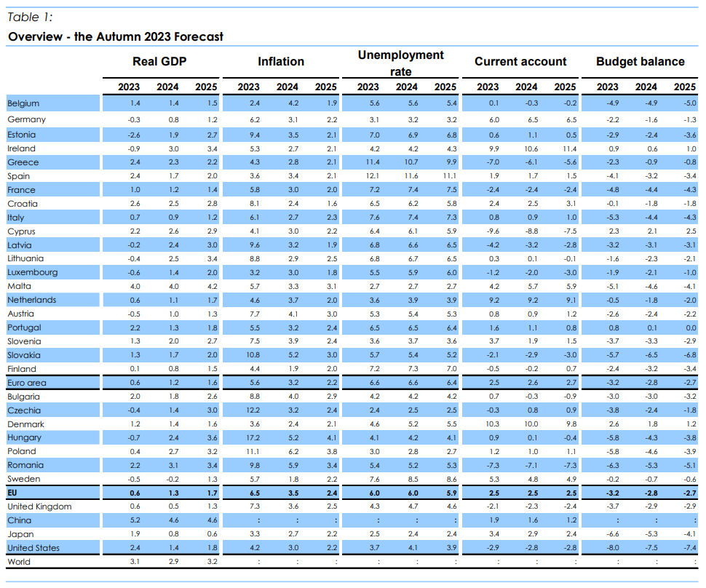Select the 'Spain' row label
This screenshot has height=588, width=706.
18,176
